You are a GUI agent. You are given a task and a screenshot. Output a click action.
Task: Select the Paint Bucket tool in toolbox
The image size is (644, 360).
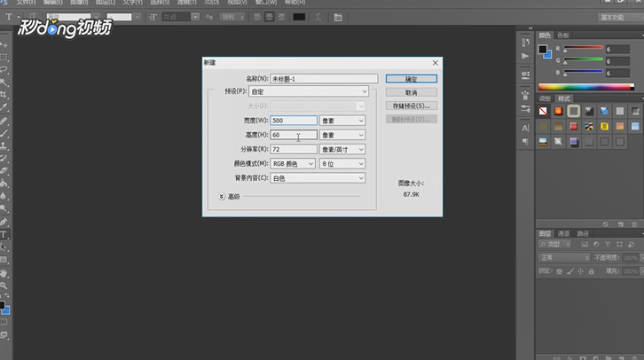[4, 184]
